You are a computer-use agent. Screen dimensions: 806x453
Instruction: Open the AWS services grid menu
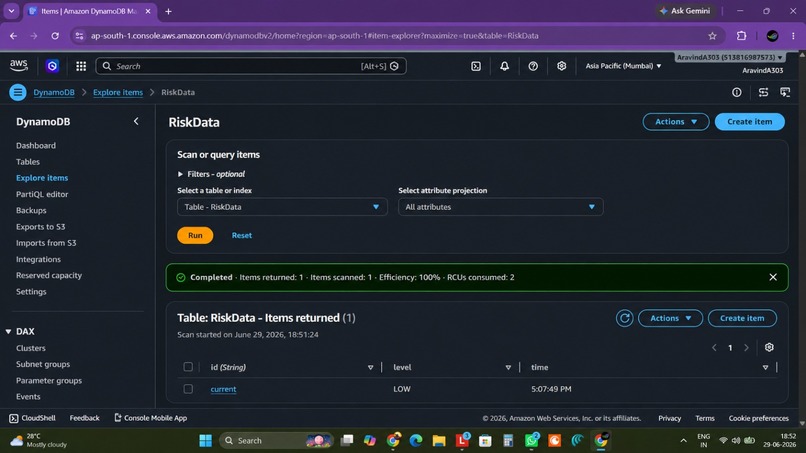point(81,66)
